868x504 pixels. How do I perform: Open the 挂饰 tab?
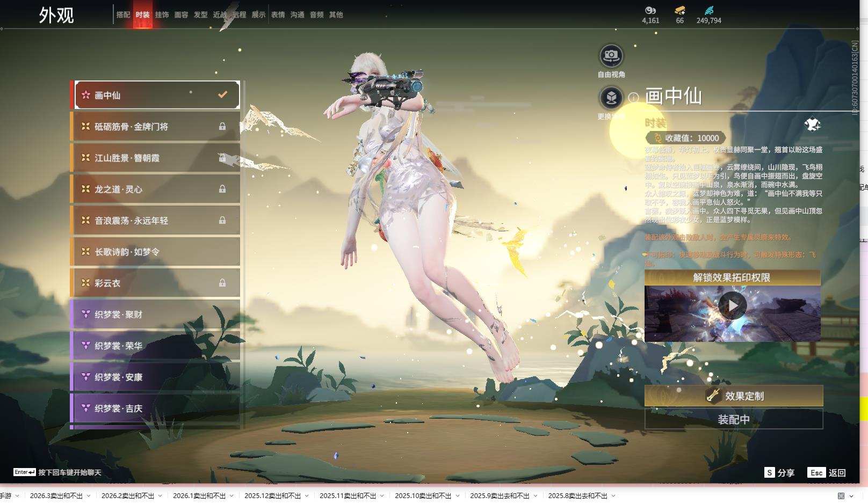point(162,15)
